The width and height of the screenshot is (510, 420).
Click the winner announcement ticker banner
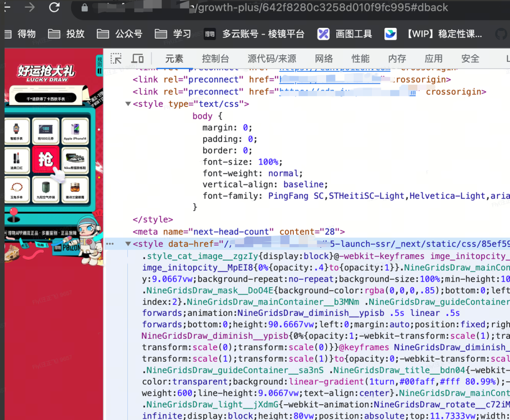[x=45, y=99]
